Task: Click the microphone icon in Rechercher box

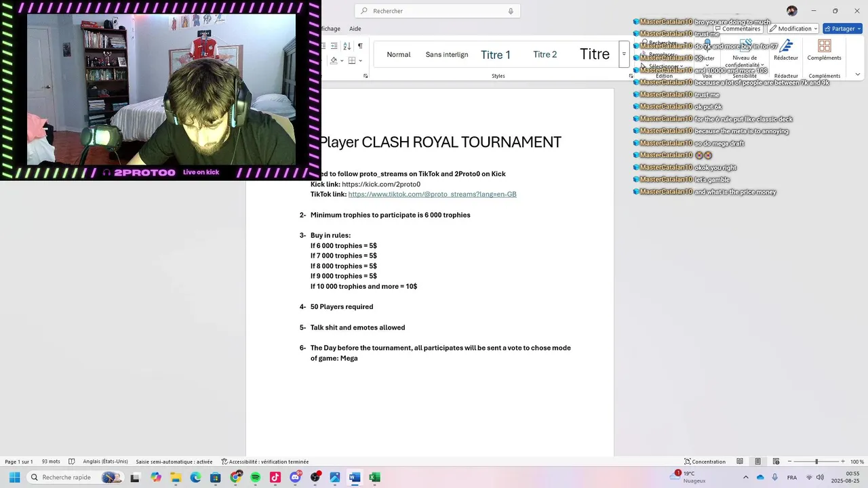Action: click(x=511, y=11)
